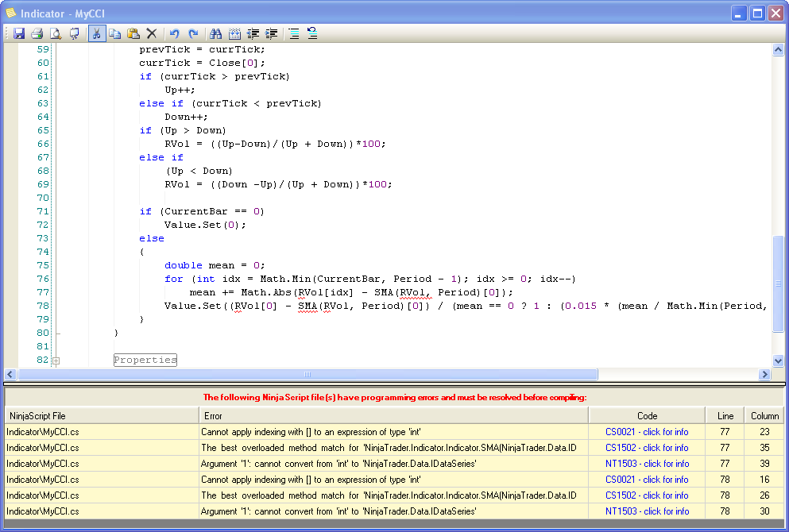Open CS1502 info link for line 77
The image size is (789, 532).
pyautogui.click(x=647, y=448)
